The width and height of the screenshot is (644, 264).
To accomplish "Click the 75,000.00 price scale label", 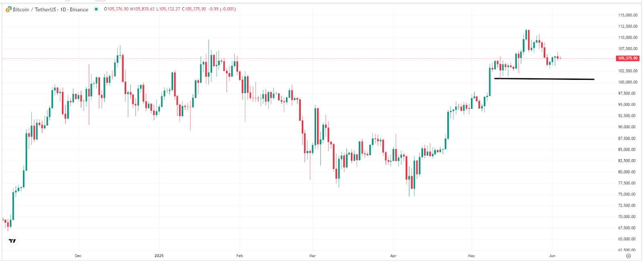I will (628, 194).
